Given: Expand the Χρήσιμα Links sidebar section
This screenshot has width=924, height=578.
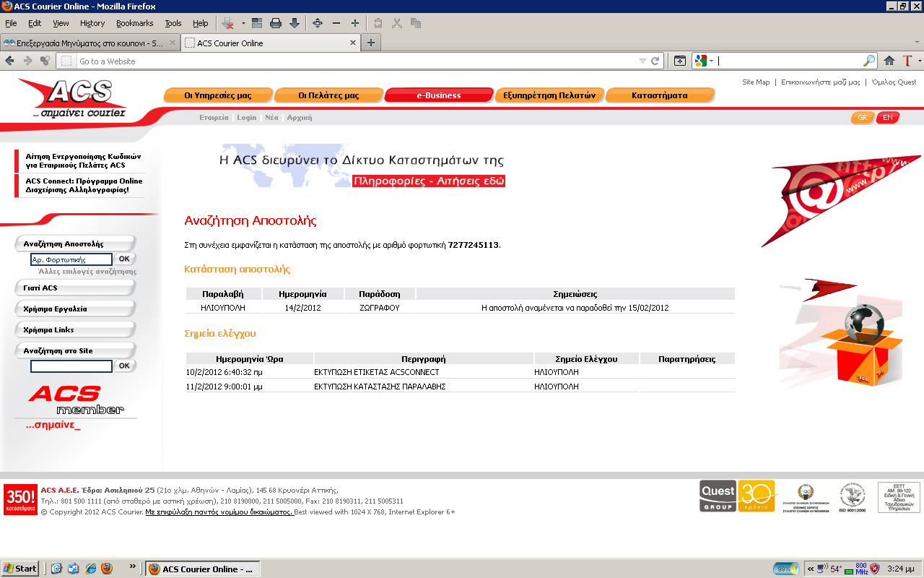Looking at the screenshot, I should [75, 329].
